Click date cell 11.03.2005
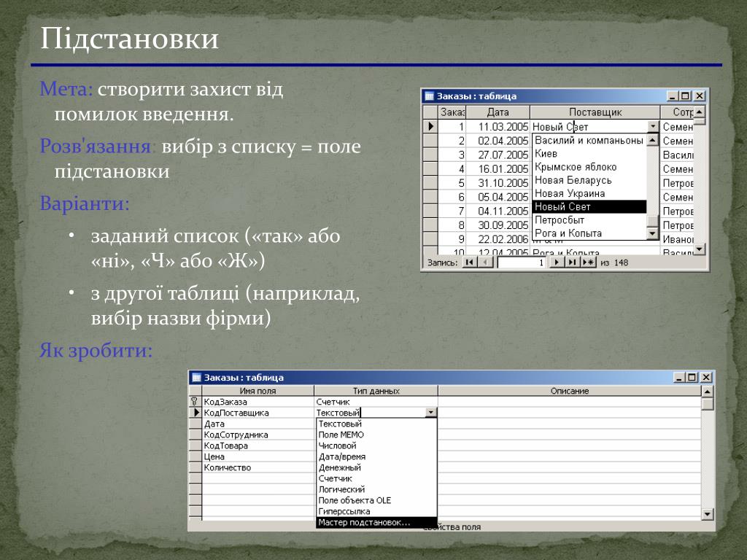The height and width of the screenshot is (560, 747). [x=498, y=127]
